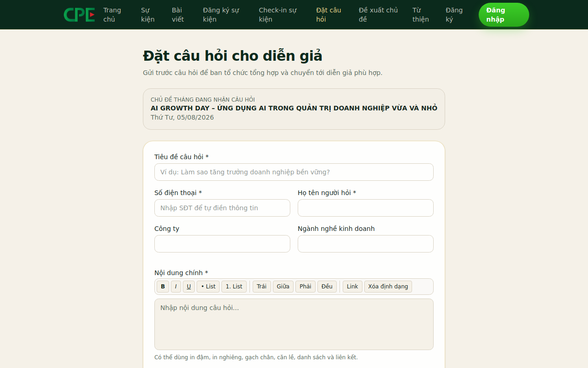Insert bulleted list with • List
The image size is (588, 368).
pyautogui.click(x=208, y=287)
